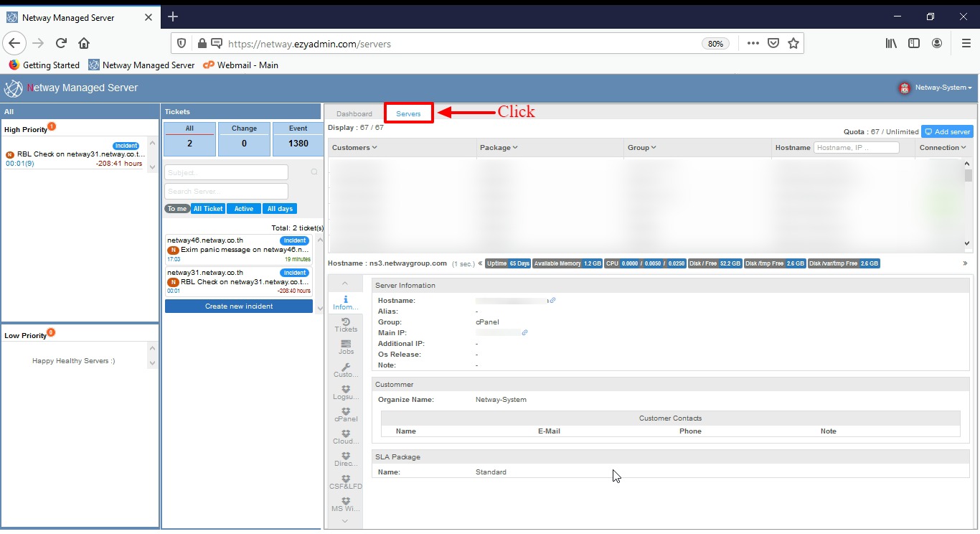This screenshot has width=980, height=534.
Task: Expand the Customers column dropdown
Action: (x=354, y=148)
